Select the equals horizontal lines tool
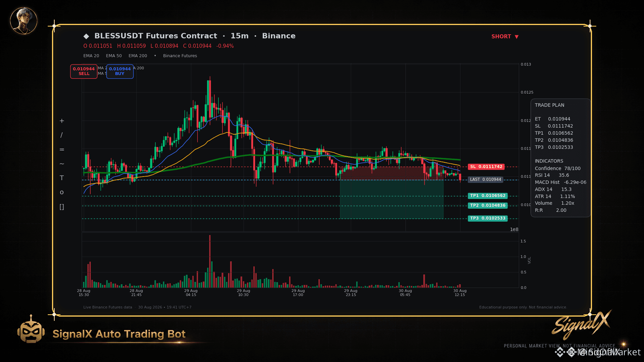This screenshot has width=644, height=362. (x=62, y=150)
